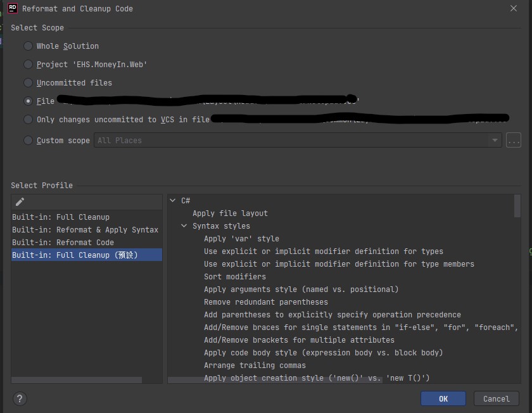532x413 pixels.
Task: Choose Only changes uncommitted to VCS option
Action: (28, 120)
